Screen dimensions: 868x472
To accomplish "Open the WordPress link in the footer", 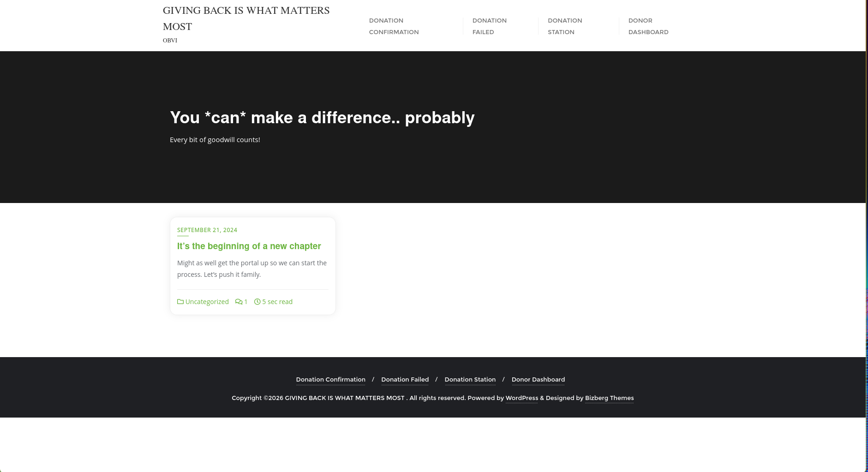I will coord(521,398).
